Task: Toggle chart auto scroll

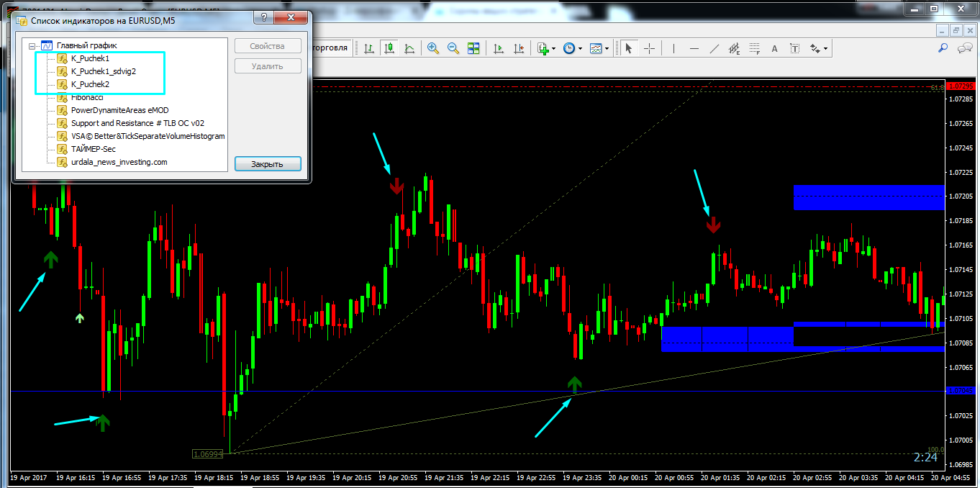Action: 498,48
